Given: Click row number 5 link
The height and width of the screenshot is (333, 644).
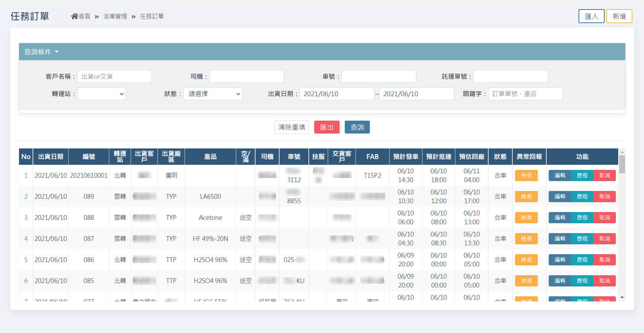Looking at the screenshot, I should (26, 260).
